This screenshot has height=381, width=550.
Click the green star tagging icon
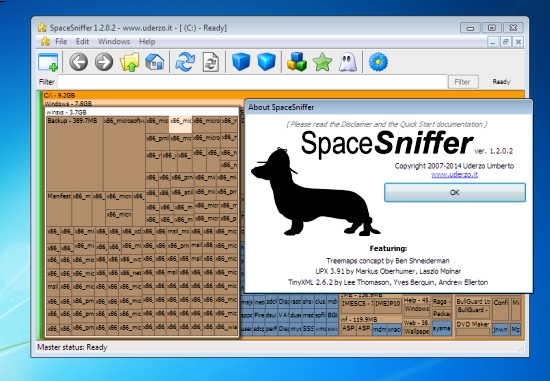322,62
